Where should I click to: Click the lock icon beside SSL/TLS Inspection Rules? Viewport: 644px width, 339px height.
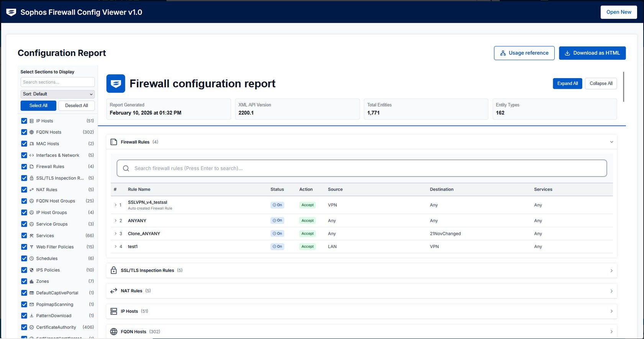114,270
